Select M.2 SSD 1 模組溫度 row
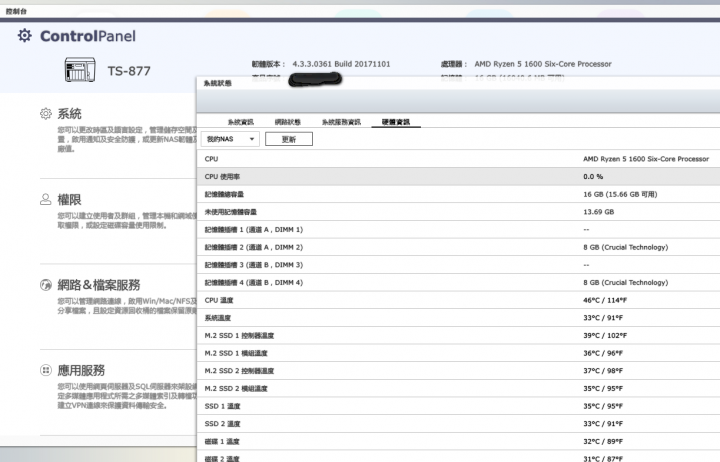The image size is (720, 462). [458, 353]
